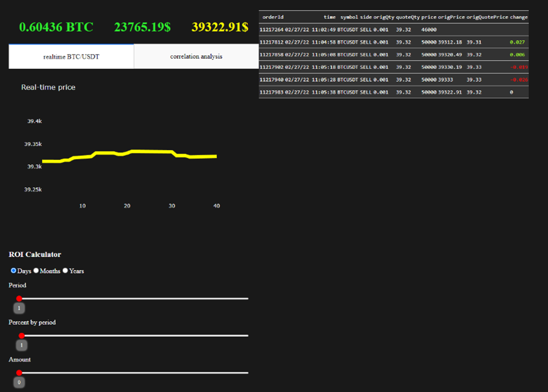Click the orderId column header

(x=273, y=17)
